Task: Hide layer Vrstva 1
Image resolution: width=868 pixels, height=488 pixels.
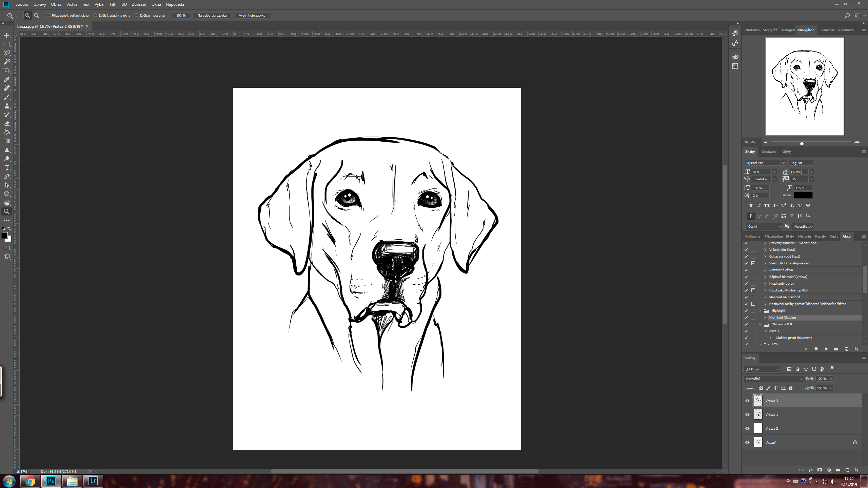Action: 747,414
